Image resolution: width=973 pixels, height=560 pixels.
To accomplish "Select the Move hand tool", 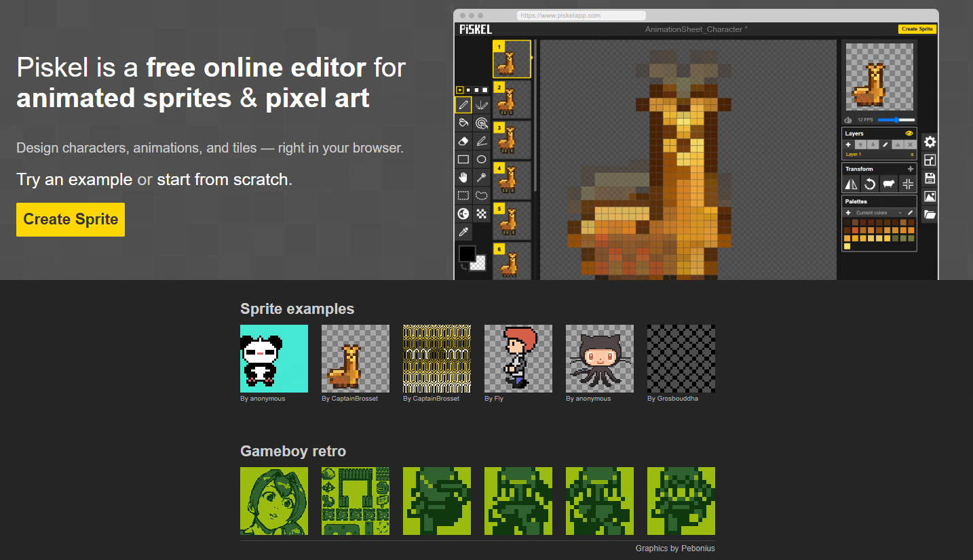I will pyautogui.click(x=463, y=178).
